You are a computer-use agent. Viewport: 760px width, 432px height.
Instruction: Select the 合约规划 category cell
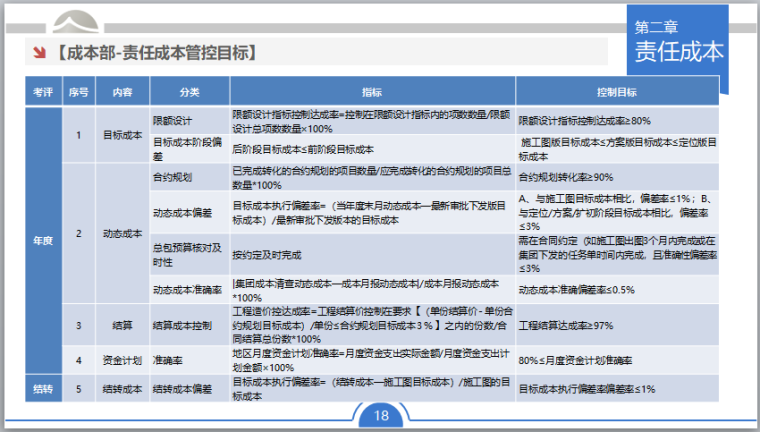click(172, 177)
